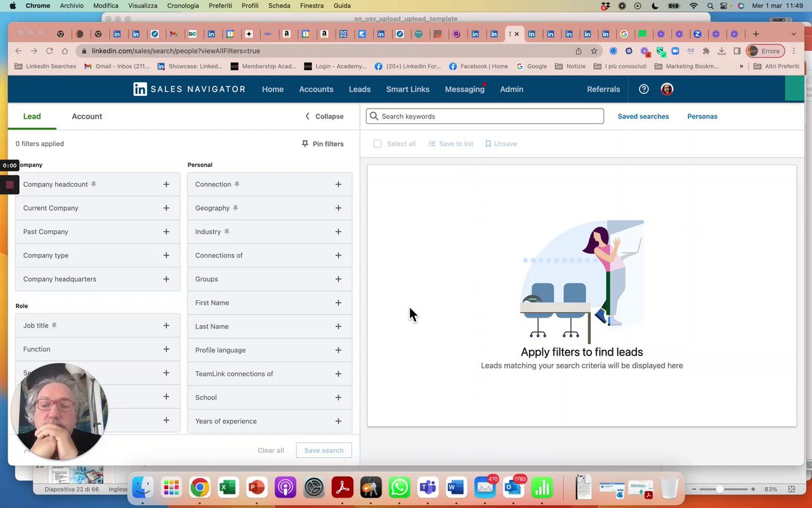Tick the Select all checkbox

tap(377, 144)
